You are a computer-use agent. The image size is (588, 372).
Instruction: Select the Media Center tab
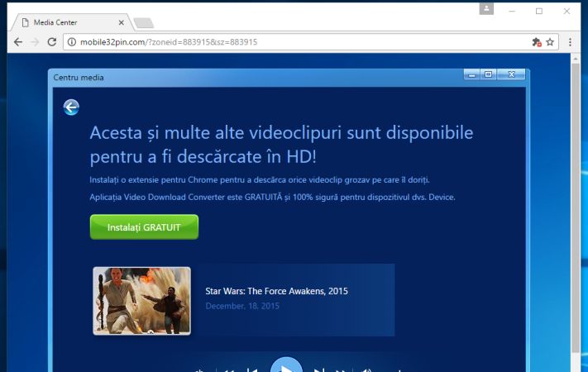click(x=72, y=22)
